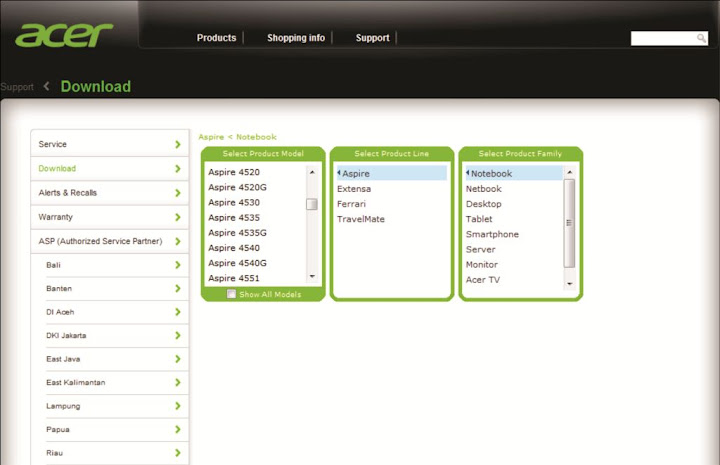Open the Warranty sidebar item
This screenshot has height=465, width=720.
[110, 217]
